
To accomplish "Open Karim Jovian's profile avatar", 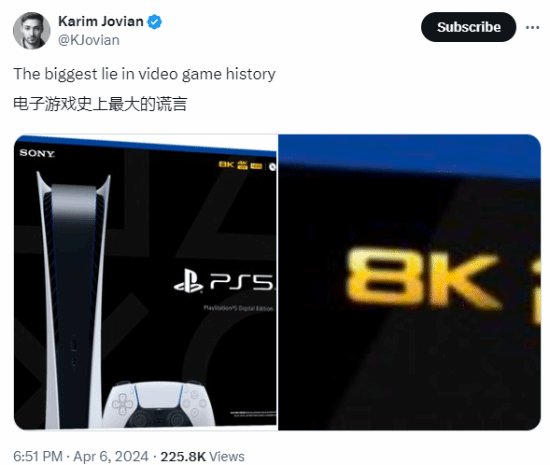I will (32, 31).
